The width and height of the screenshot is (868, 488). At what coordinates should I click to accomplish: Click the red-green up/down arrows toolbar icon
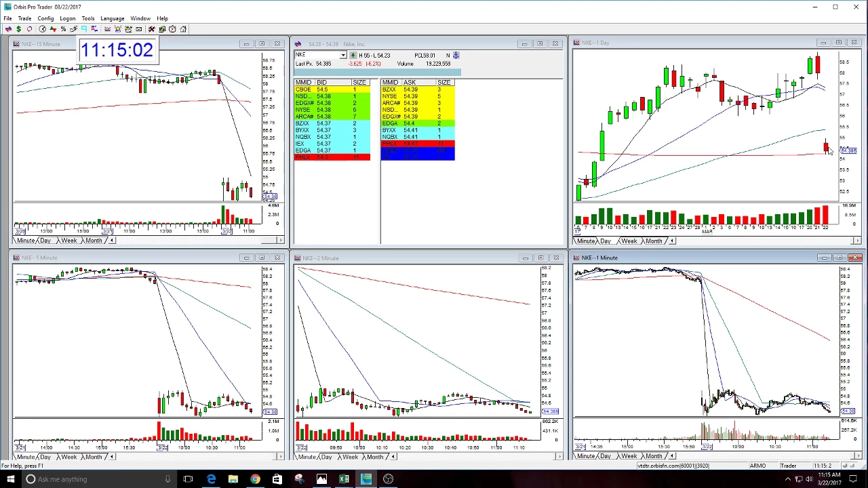[x=53, y=28]
